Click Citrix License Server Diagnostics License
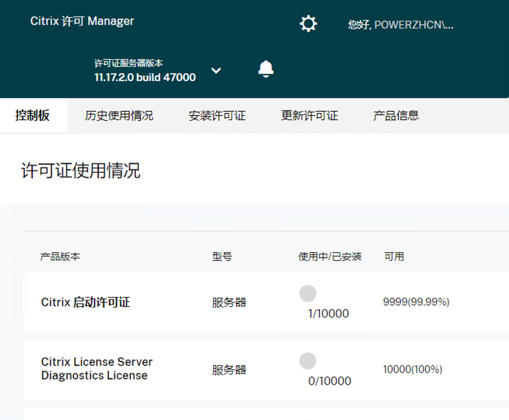 point(97,368)
